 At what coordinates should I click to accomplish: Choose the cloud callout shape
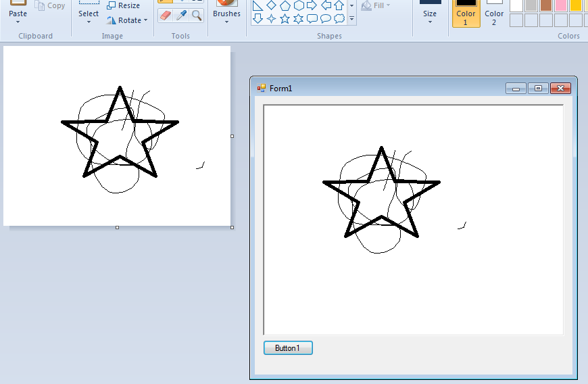click(339, 18)
